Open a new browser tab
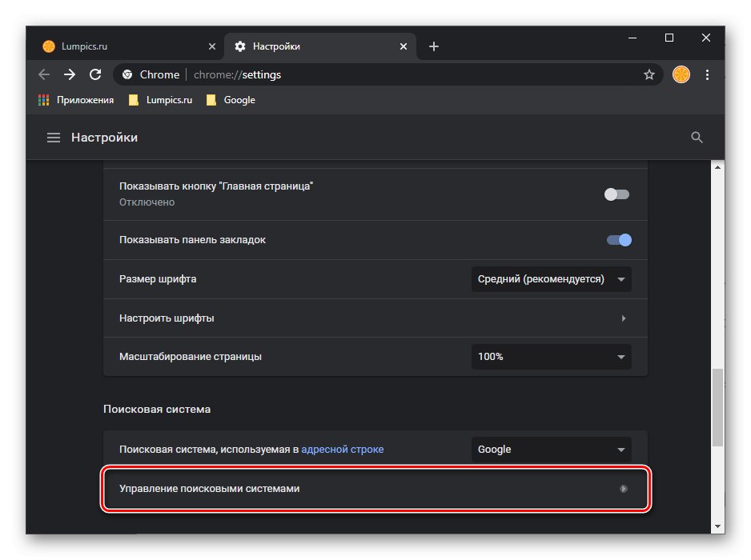Image resolution: width=751 pixels, height=560 pixels. click(x=433, y=46)
